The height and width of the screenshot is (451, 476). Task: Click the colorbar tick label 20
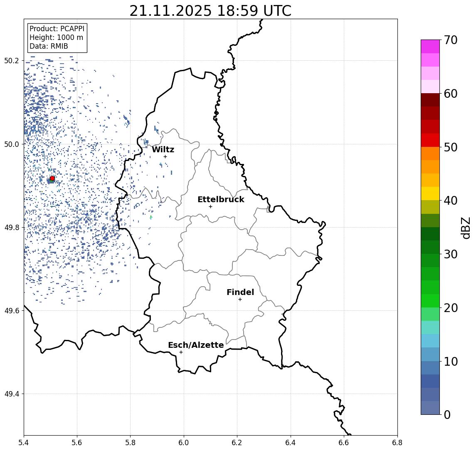(x=451, y=307)
